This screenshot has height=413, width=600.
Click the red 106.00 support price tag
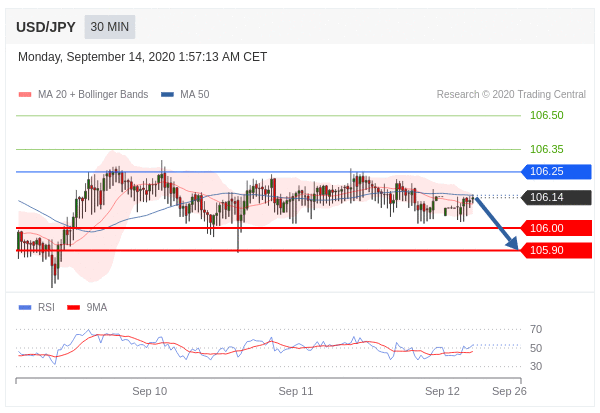point(557,228)
